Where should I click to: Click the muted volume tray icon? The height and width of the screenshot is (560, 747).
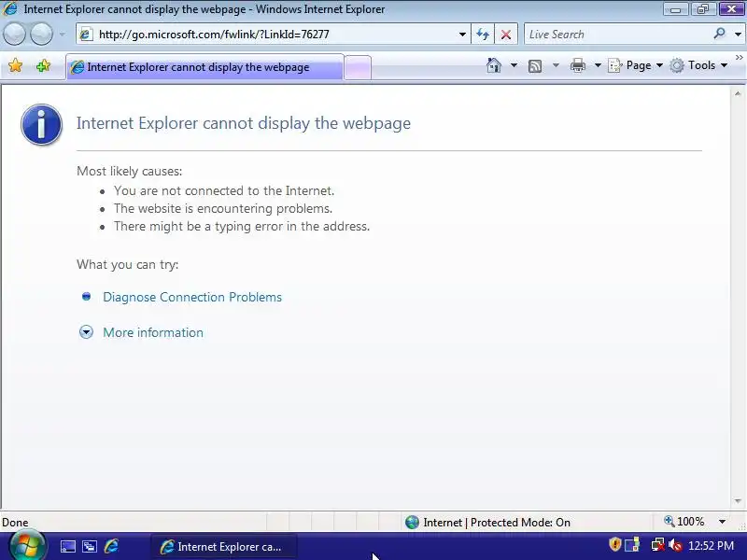point(674,544)
